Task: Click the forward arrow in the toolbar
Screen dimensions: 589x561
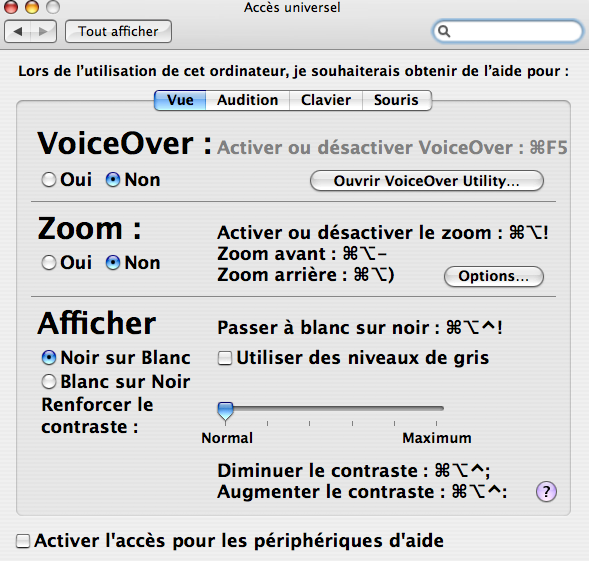Action: [44, 32]
